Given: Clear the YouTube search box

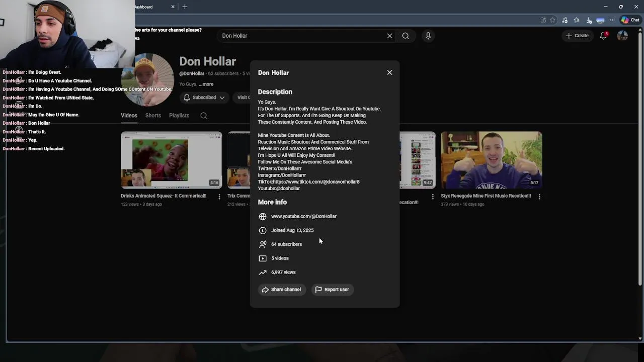Looking at the screenshot, I should (389, 36).
